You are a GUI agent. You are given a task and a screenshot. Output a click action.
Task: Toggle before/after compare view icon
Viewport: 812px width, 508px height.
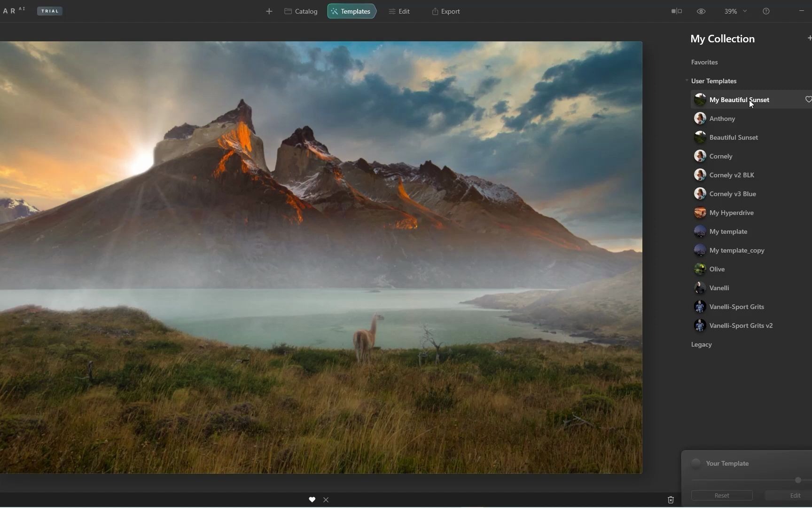(x=677, y=11)
